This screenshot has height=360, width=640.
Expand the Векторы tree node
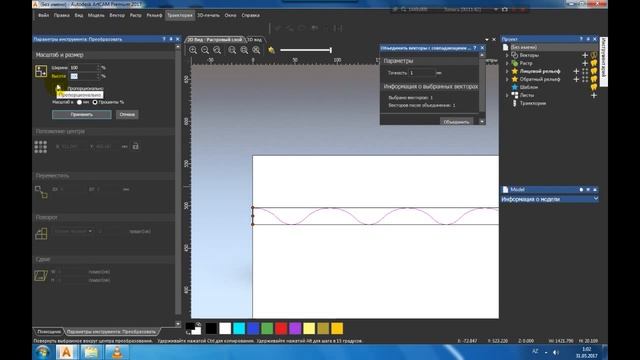pyautogui.click(x=507, y=55)
